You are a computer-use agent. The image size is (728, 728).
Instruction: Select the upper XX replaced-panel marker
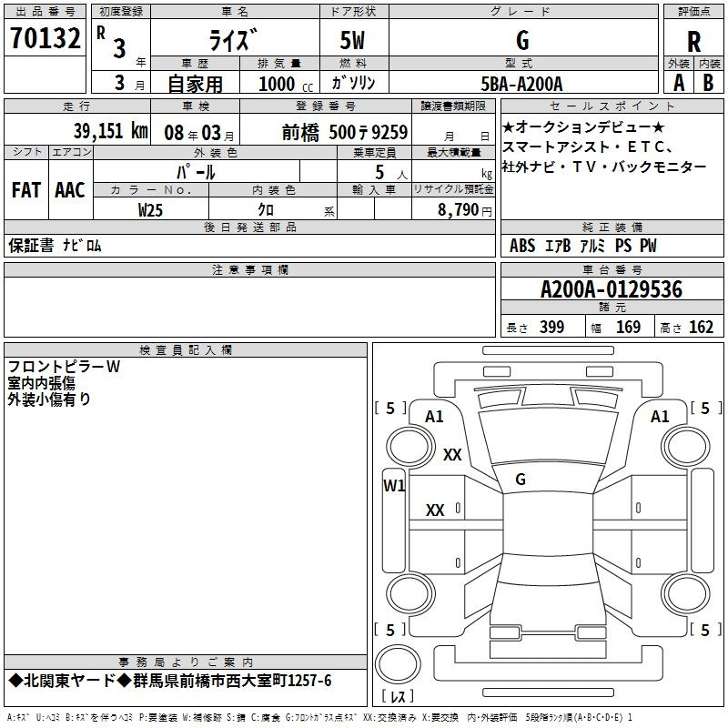(452, 455)
